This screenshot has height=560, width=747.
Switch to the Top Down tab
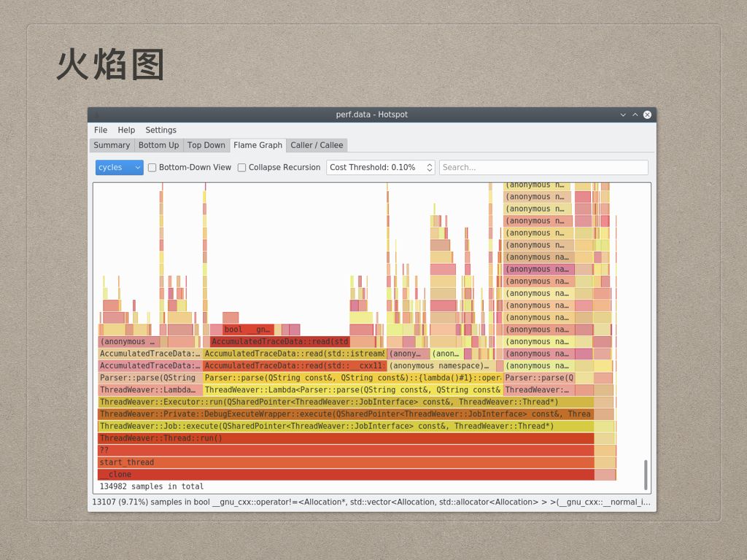[206, 145]
